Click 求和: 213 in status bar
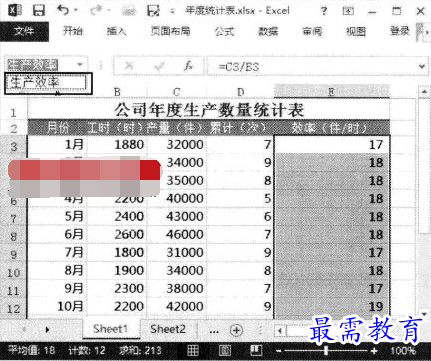Image resolution: width=431 pixels, height=361 pixels. (140, 351)
